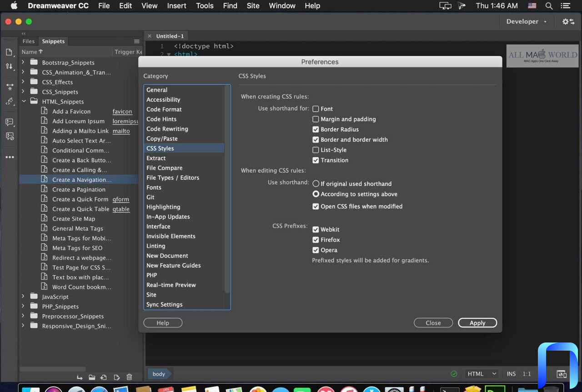This screenshot has width=582, height=392.
Task: Collapse panels using the double-chevron icon
Action: coord(24,34)
